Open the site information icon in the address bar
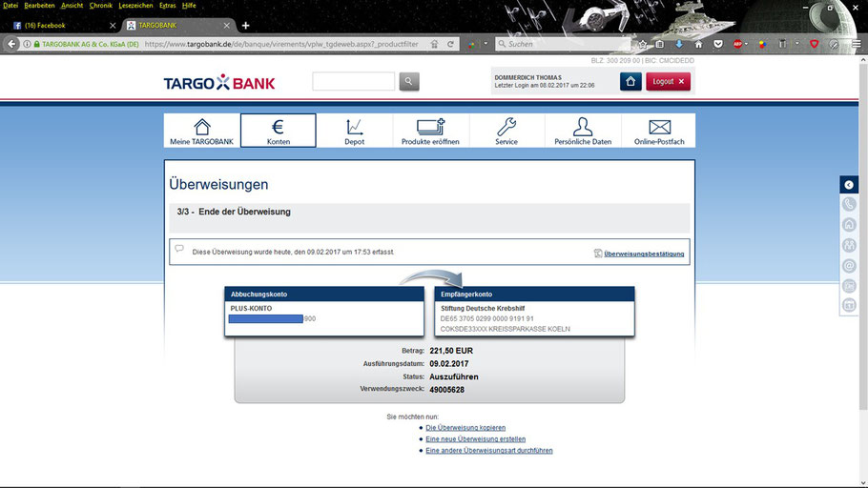 27,44
